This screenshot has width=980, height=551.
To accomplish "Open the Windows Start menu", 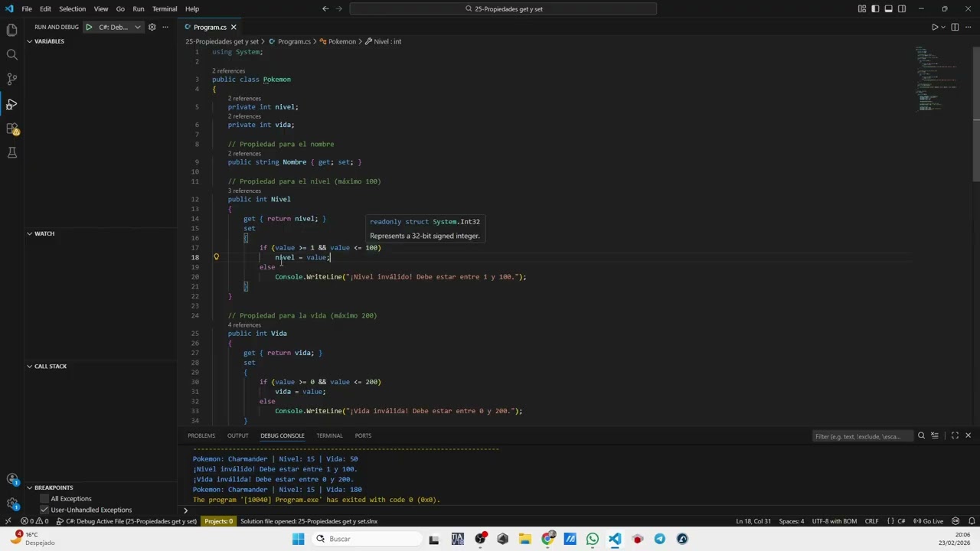I will click(x=298, y=539).
